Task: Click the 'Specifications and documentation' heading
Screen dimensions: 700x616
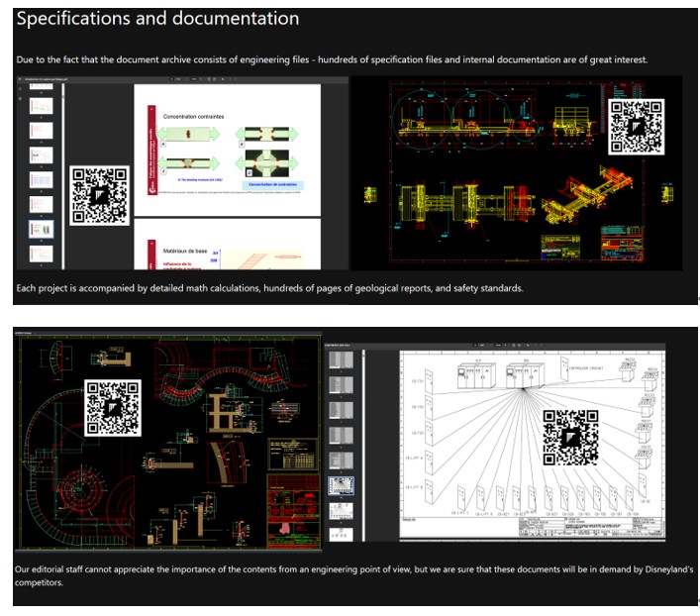Action: tap(157, 19)
